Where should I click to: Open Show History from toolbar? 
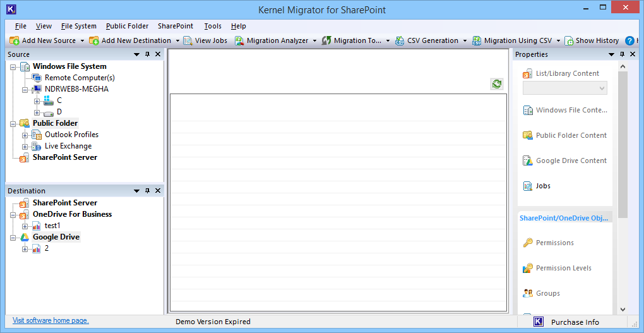tap(592, 40)
